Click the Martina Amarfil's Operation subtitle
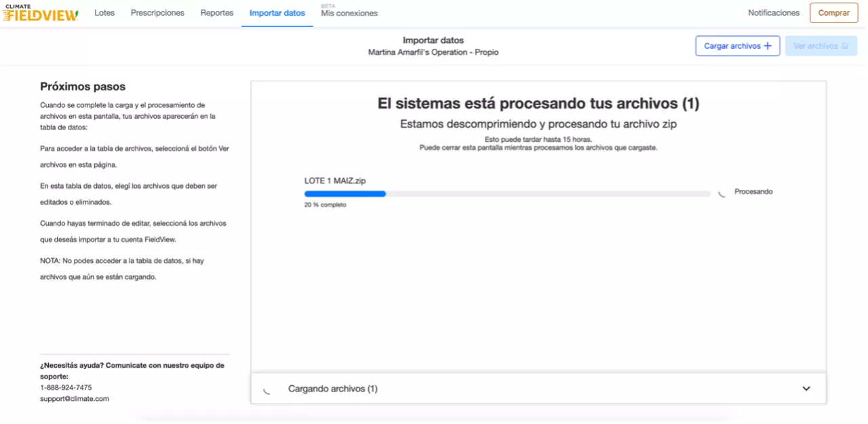 [x=433, y=52]
